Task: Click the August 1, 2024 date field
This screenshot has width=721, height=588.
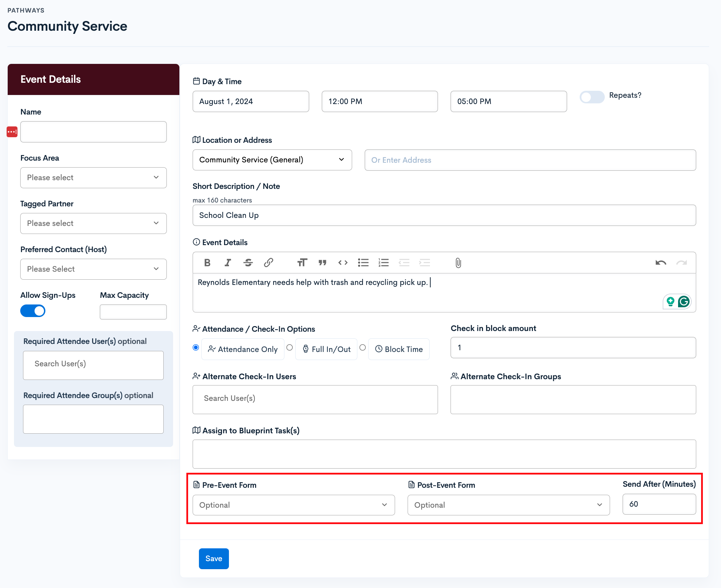Action: (x=251, y=101)
